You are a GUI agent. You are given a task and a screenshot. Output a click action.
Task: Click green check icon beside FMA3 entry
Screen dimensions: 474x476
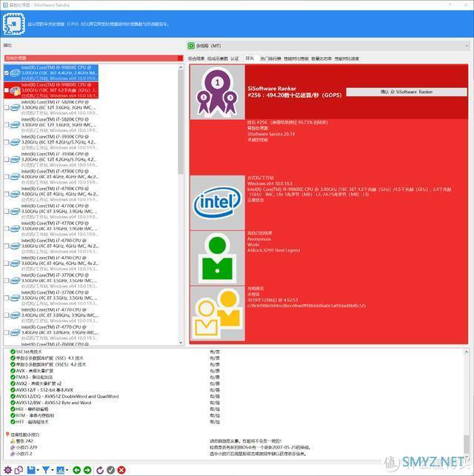[13, 377]
